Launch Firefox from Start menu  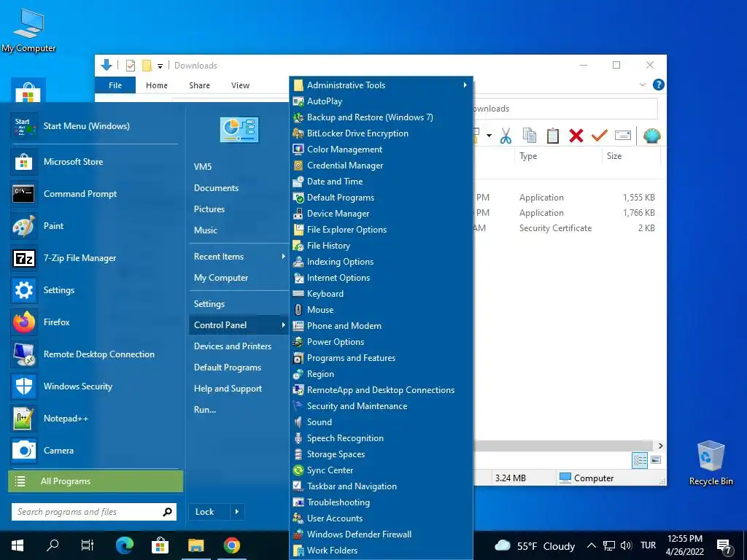click(94, 322)
